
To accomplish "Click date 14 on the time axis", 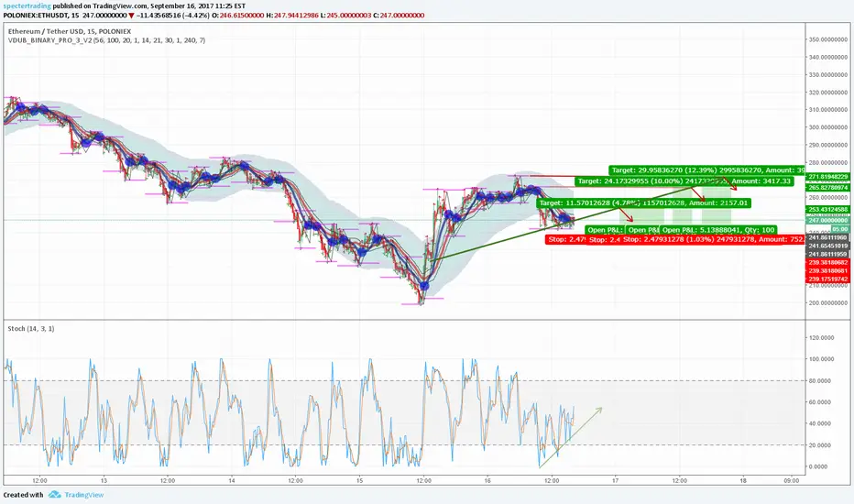I will pyautogui.click(x=232, y=480).
